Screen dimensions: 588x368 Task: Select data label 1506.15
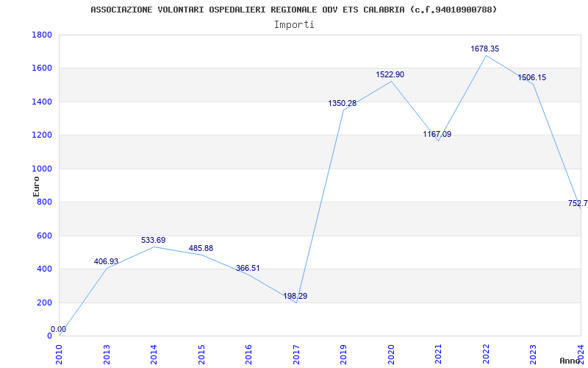tap(532, 78)
